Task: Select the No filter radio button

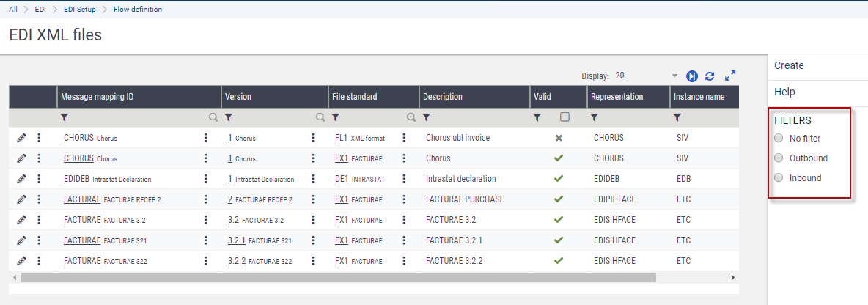Action: pyautogui.click(x=779, y=139)
